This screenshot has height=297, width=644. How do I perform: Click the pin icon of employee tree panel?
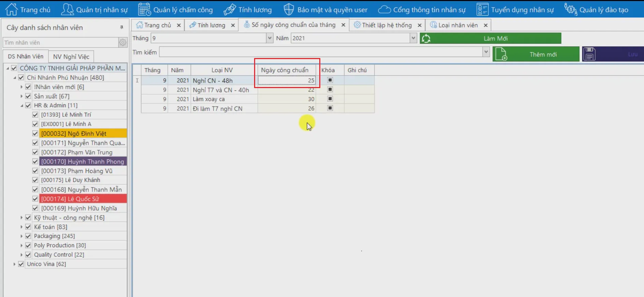122,27
